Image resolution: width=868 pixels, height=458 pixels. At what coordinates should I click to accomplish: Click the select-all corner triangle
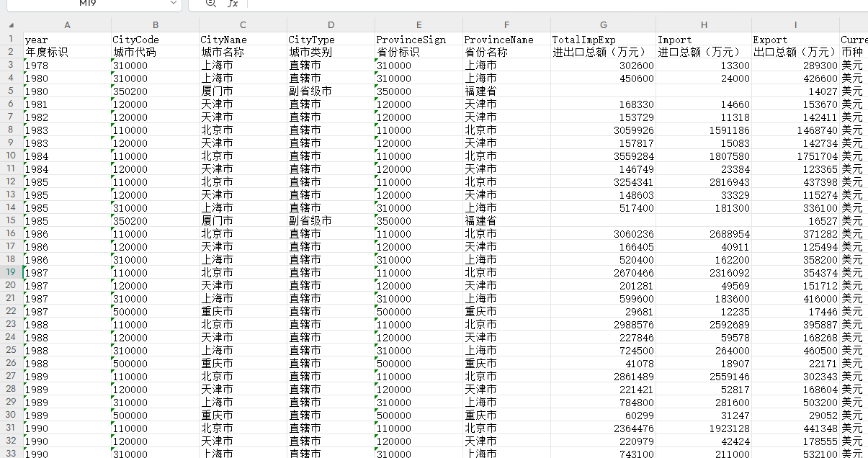(11, 24)
